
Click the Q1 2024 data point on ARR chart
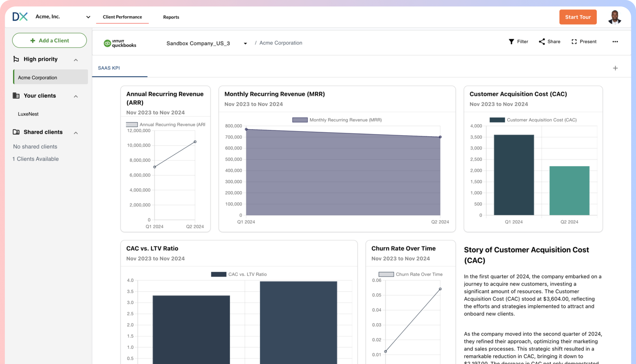155,167
